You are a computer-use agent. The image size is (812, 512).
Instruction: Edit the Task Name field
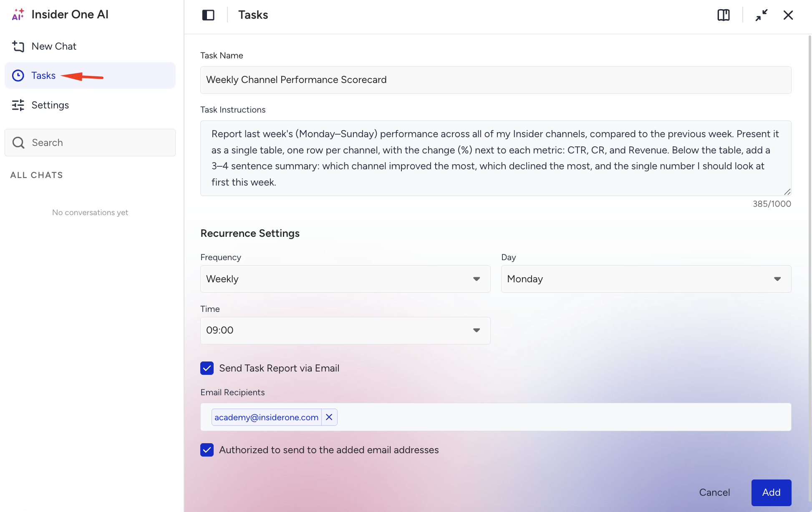coord(496,80)
